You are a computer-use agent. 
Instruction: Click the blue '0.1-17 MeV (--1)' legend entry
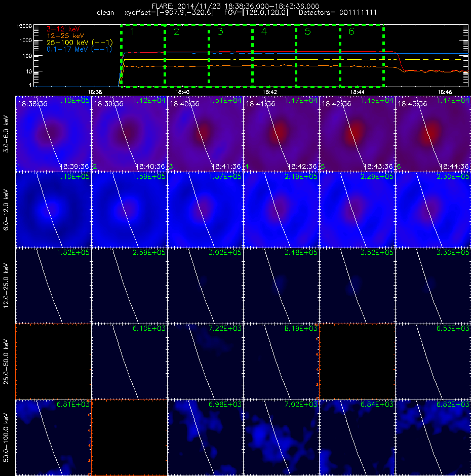[x=79, y=49]
